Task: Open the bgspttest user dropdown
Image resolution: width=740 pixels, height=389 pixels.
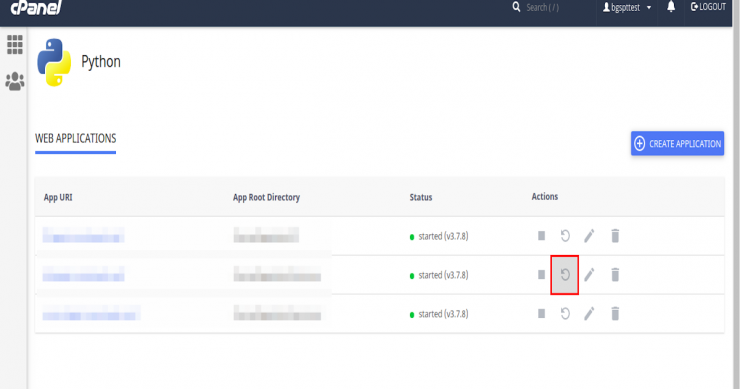Action: pyautogui.click(x=627, y=8)
